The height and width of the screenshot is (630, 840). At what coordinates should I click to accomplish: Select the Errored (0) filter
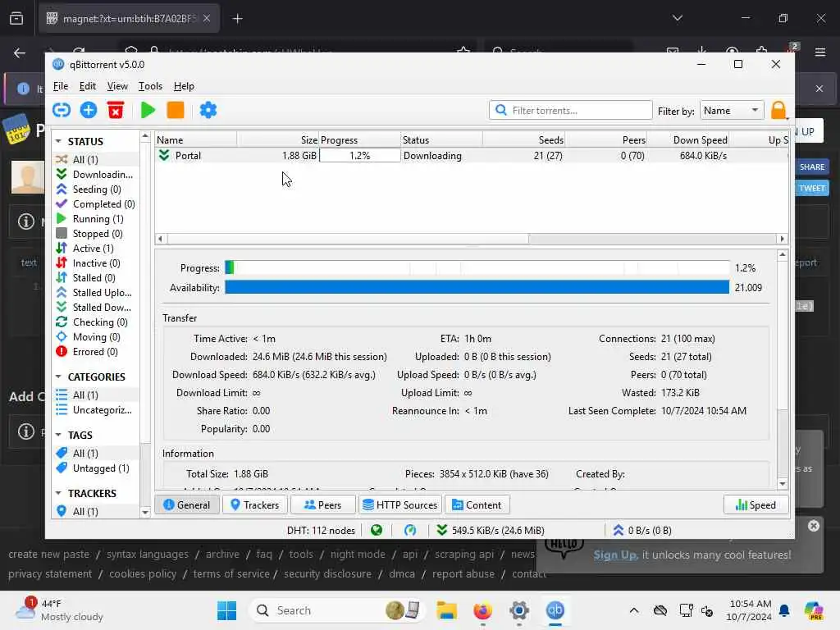95,351
